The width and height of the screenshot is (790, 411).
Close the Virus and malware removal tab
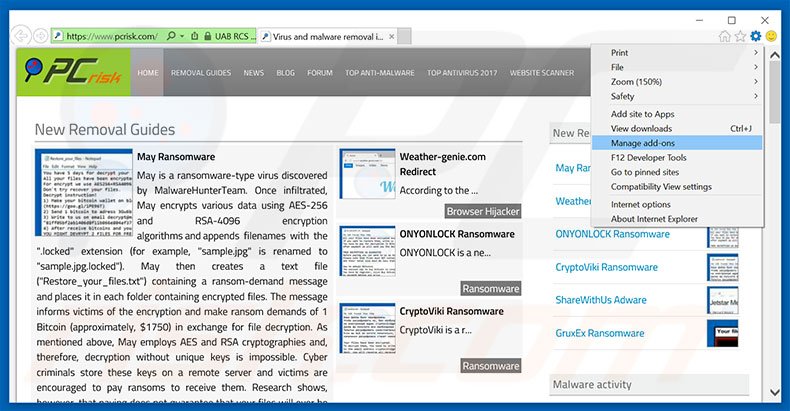391,36
